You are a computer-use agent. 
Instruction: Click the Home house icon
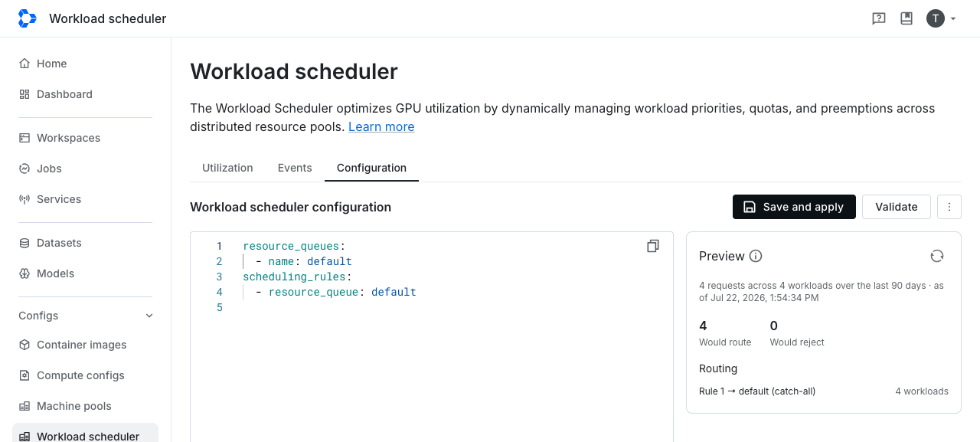tap(24, 64)
